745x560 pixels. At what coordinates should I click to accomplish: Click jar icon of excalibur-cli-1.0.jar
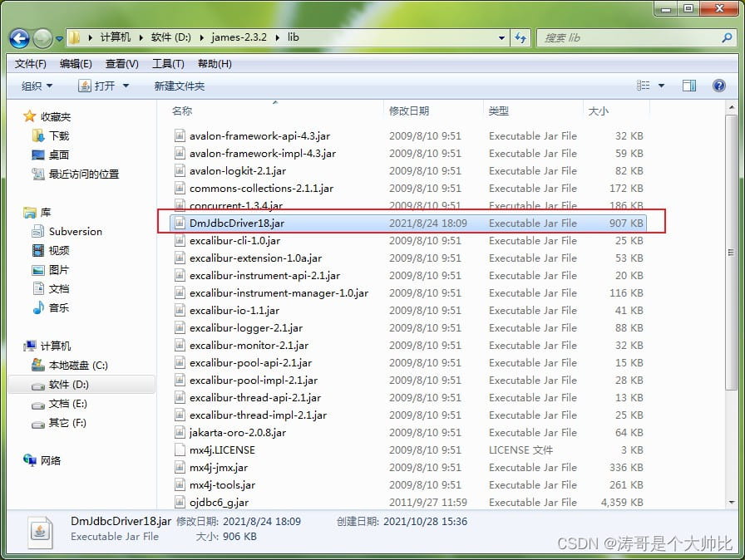[180, 241]
